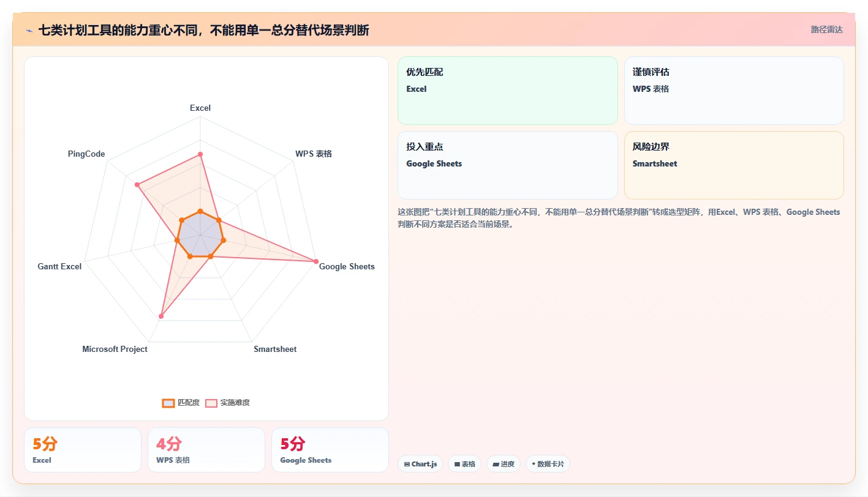Toggle the 实施难度 legend swatch
This screenshot has width=868, height=497.
[x=211, y=403]
